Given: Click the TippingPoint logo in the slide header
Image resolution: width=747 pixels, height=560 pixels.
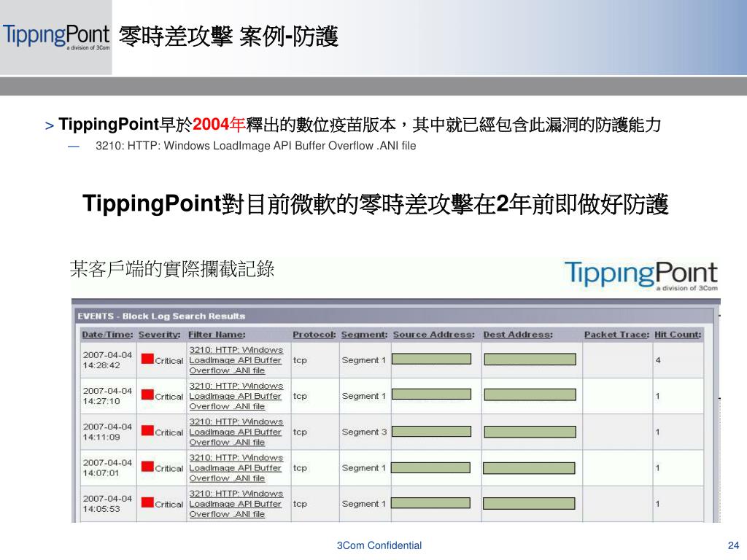Looking at the screenshot, I should (56, 36).
